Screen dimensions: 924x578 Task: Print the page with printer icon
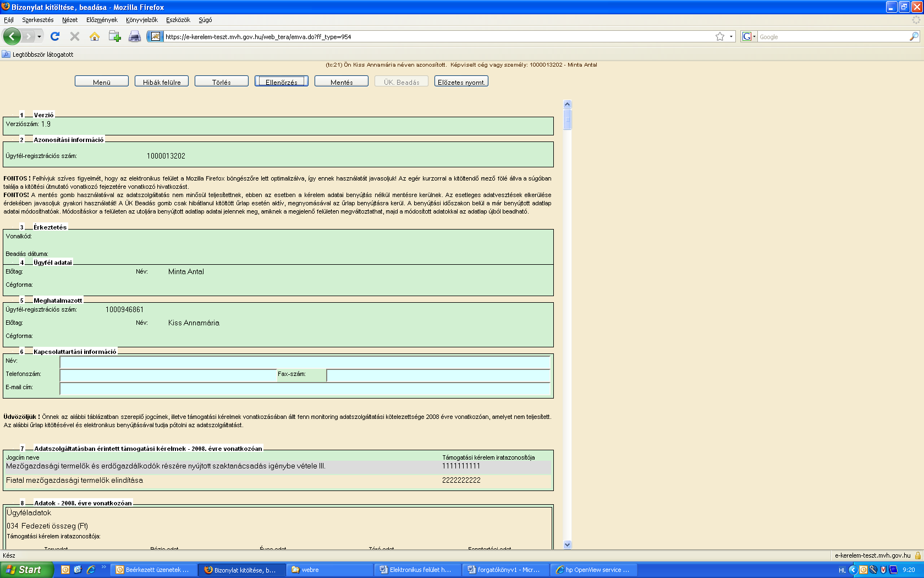135,36
